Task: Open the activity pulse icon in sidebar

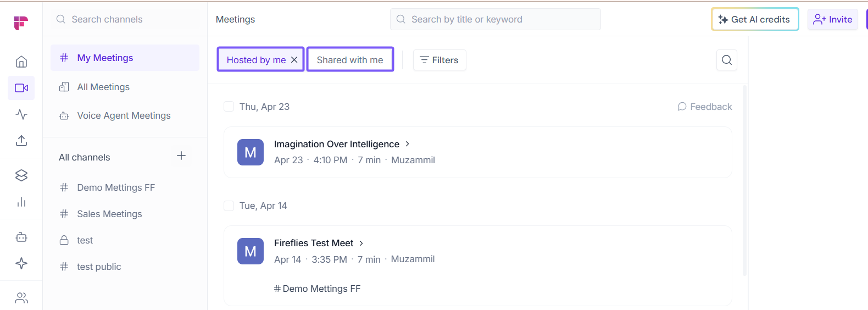Action: click(x=21, y=114)
